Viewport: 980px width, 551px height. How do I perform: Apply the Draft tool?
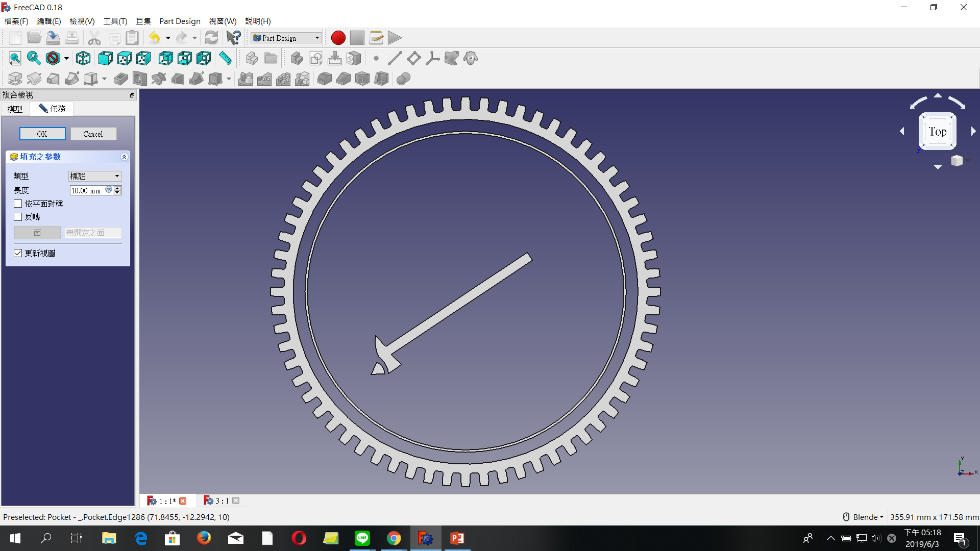362,79
